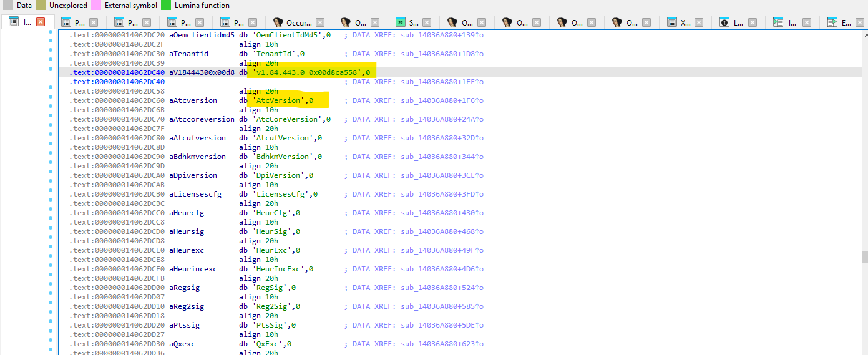Follow xref link sub_14036A880+344
Image resolution: width=868 pixels, height=355 pixels.
(442, 157)
